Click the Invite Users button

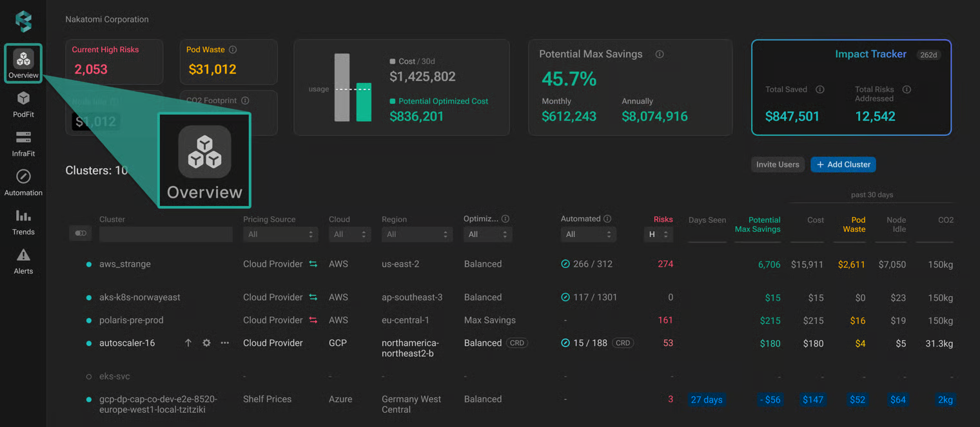coord(778,165)
